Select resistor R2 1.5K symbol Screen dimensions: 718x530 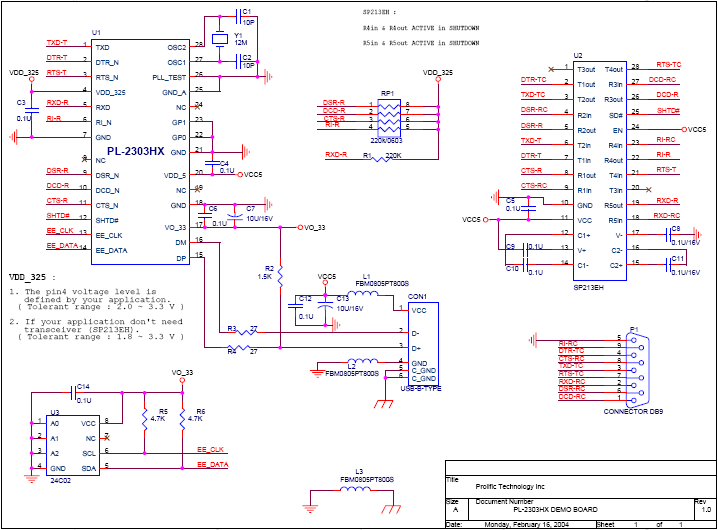coord(281,273)
